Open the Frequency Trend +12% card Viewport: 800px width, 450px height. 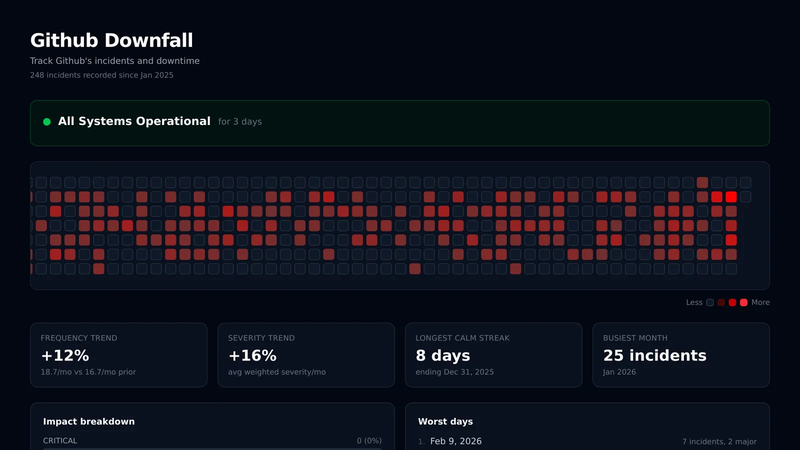[119, 355]
